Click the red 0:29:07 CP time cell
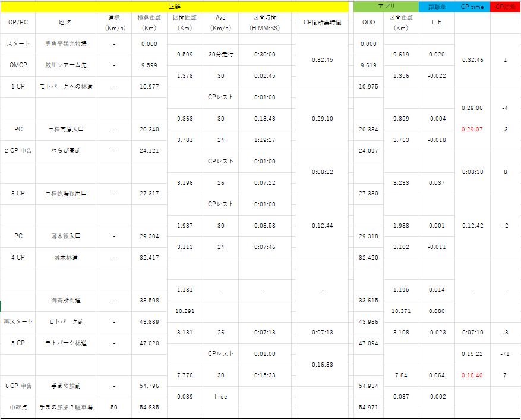This screenshot has width=521, height=420. coord(472,130)
